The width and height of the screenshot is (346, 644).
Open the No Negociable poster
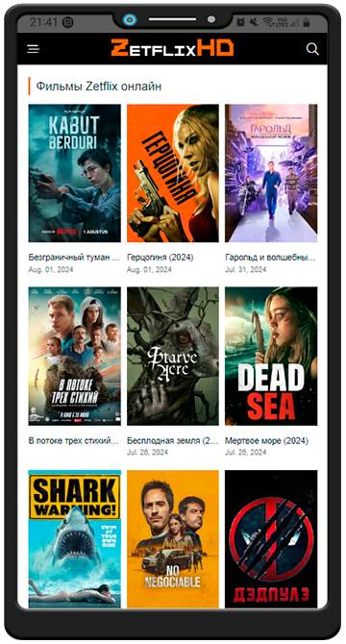click(x=173, y=539)
